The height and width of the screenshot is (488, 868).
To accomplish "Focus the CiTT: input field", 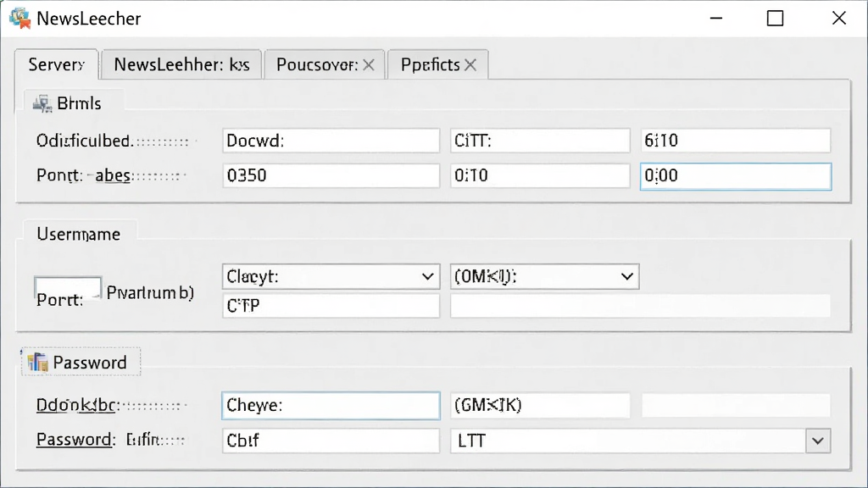I will coord(540,141).
